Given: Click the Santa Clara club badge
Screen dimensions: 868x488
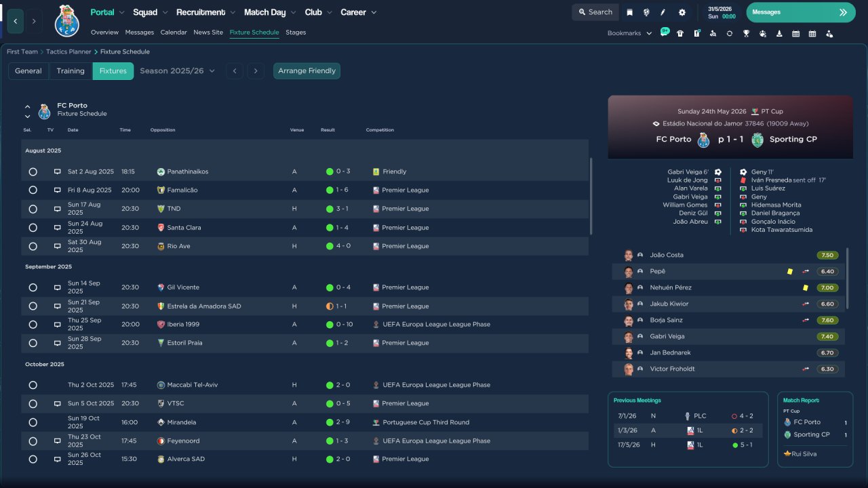Looking at the screenshot, I should (x=161, y=228).
